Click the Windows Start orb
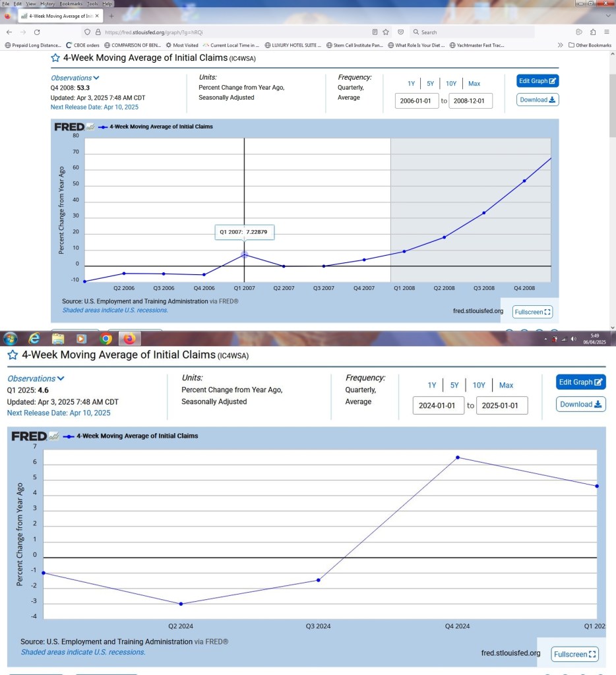This screenshot has width=616, height=675. tap(11, 339)
